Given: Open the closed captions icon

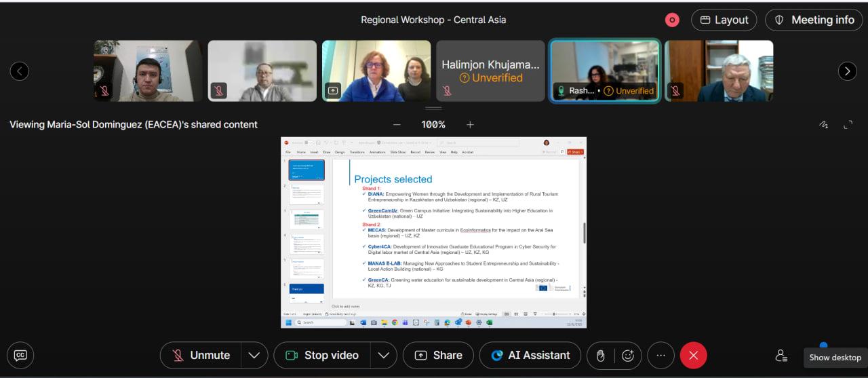Looking at the screenshot, I should pos(20,355).
